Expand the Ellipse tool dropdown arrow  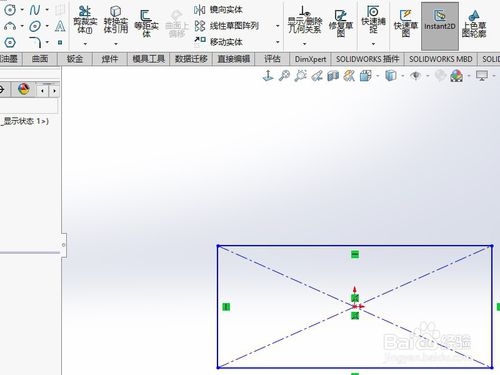coord(47,26)
